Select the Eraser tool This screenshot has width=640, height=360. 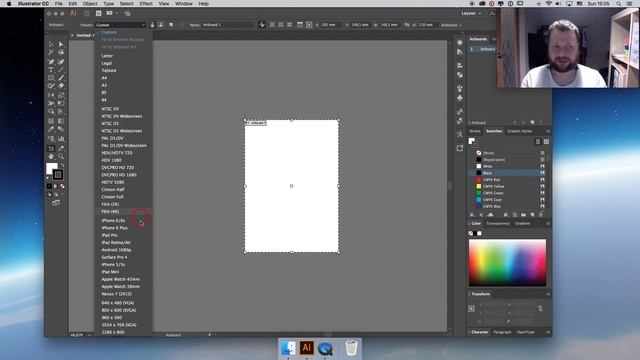point(61,86)
